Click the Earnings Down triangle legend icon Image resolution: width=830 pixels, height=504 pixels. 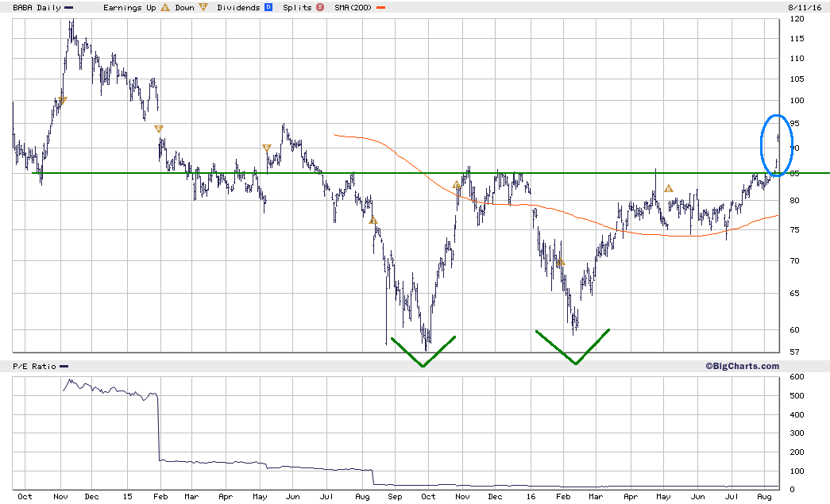(x=203, y=7)
